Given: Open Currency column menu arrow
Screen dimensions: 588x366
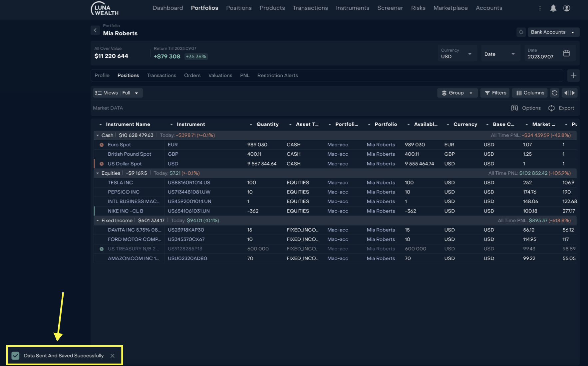Looking at the screenshot, I should coord(448,125).
